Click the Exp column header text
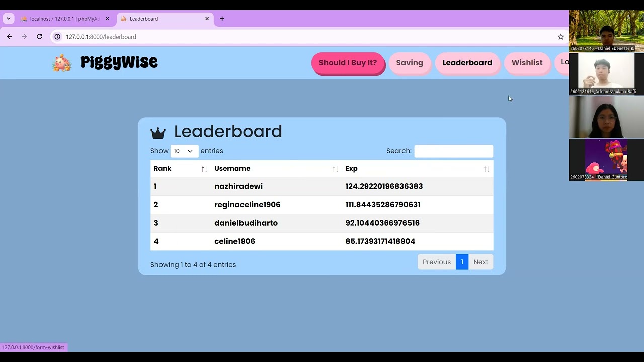The height and width of the screenshot is (362, 644). click(x=351, y=169)
